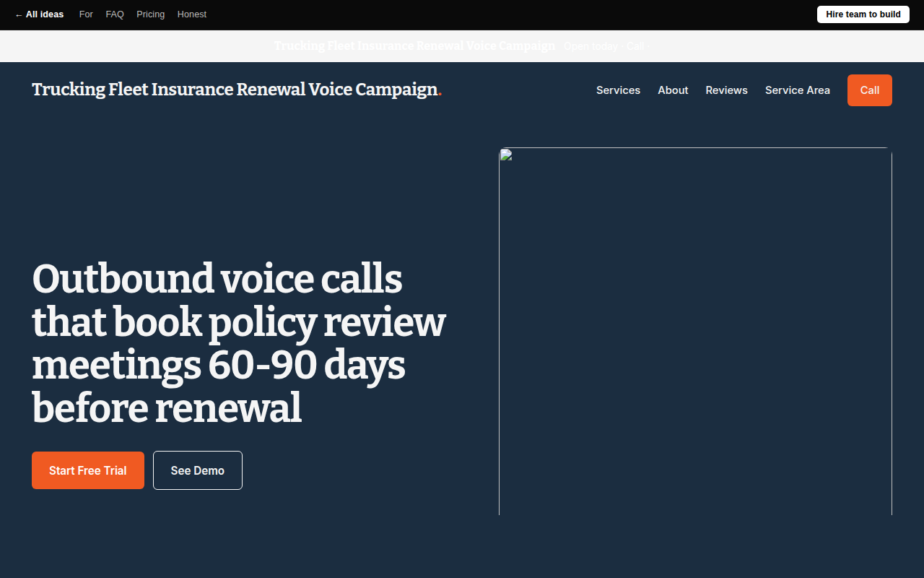Click the All ideas back link
The image size is (924, 578).
[39, 14]
